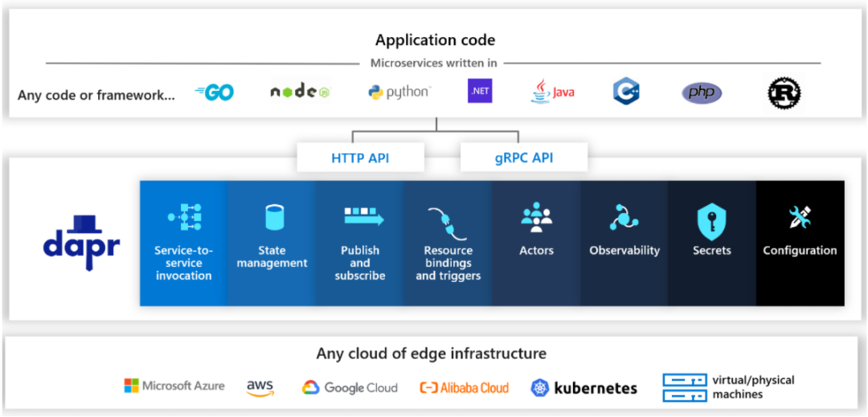The height and width of the screenshot is (417, 868).
Task: Select the virtual/physical machines server icon
Action: pyautogui.click(x=685, y=388)
